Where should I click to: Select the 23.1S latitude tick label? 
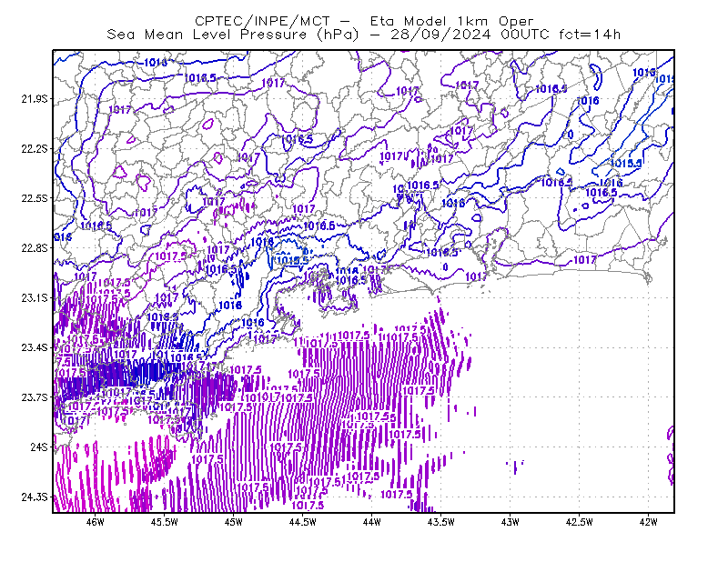click(35, 297)
